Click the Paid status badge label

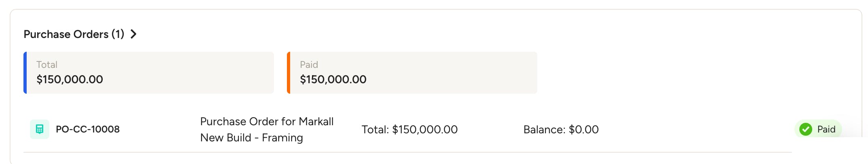point(826,129)
